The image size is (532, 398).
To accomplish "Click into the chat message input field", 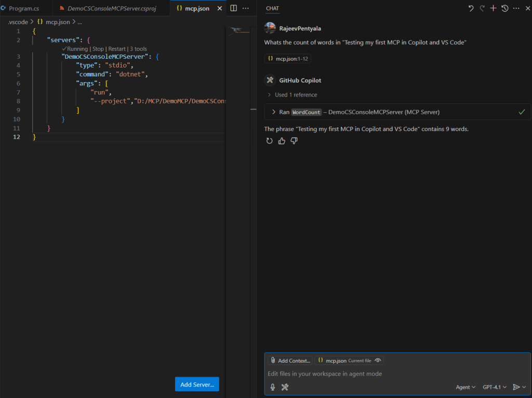I will point(364,374).
